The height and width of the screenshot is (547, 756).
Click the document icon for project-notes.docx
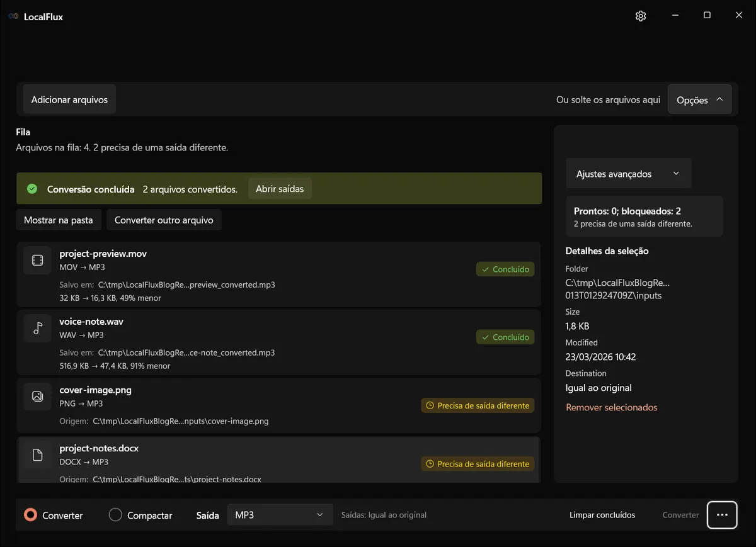[37, 454]
